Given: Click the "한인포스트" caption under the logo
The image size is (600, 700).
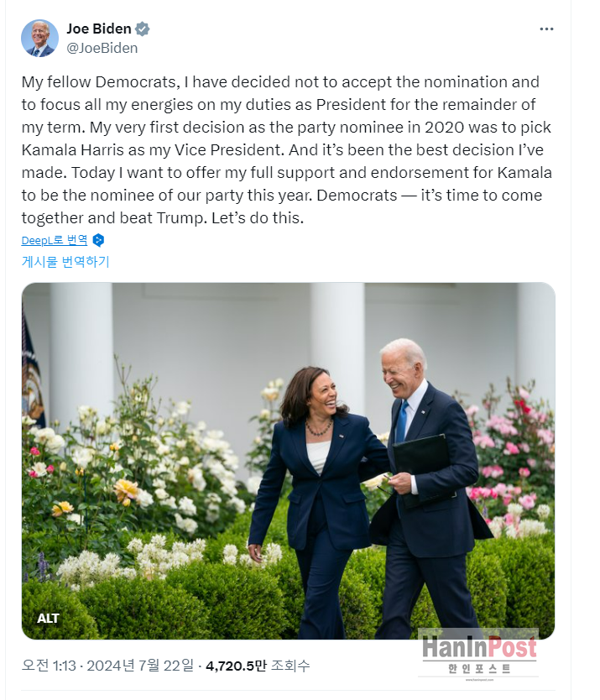Looking at the screenshot, I should pyautogui.click(x=478, y=669).
